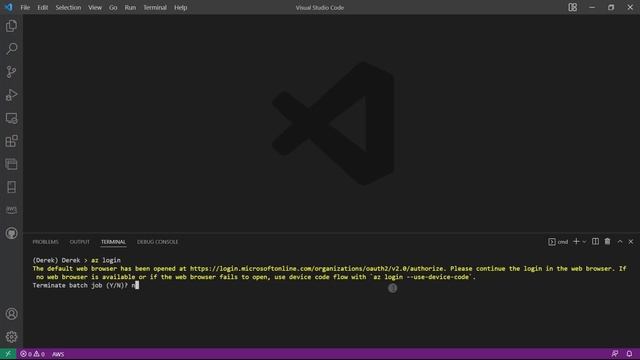Open the Run and Debug view

(x=11, y=95)
